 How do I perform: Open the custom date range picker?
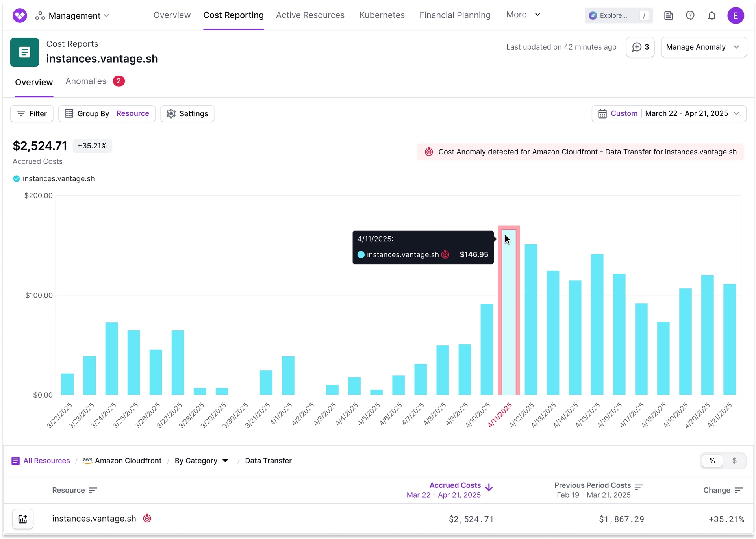669,114
